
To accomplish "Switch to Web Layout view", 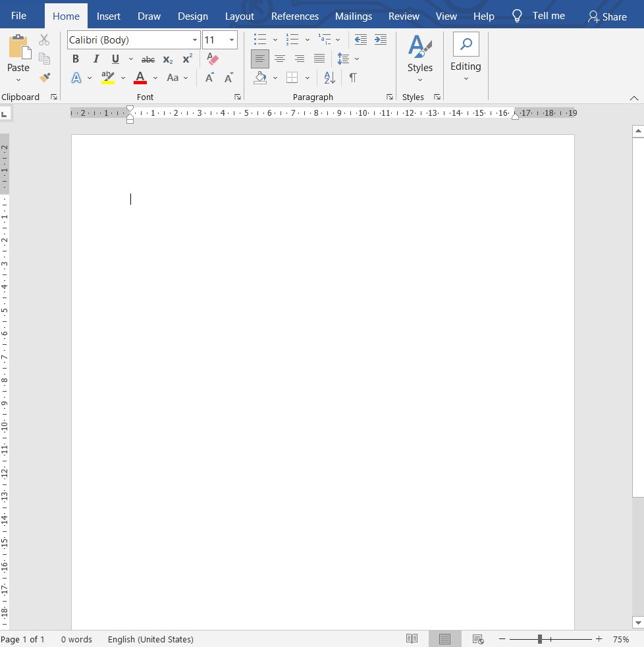I will 477,639.
